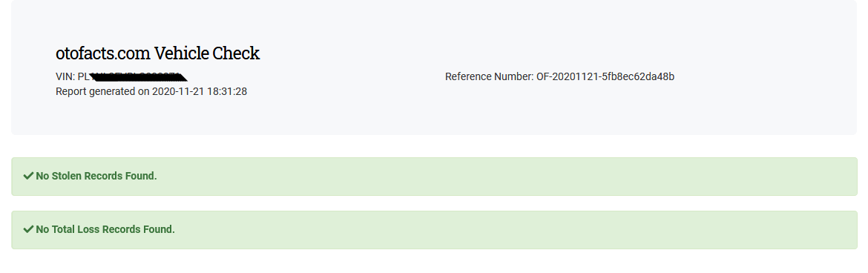Click the PL prefix of the VIN

point(84,76)
